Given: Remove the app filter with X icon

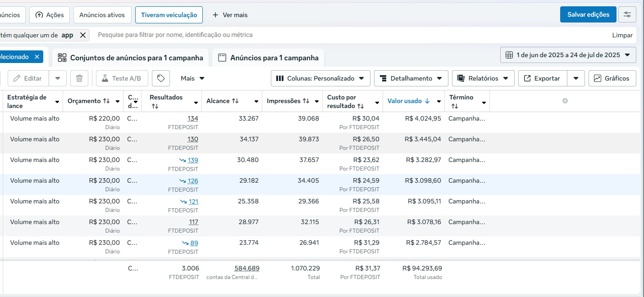Looking at the screenshot, I should pos(83,35).
